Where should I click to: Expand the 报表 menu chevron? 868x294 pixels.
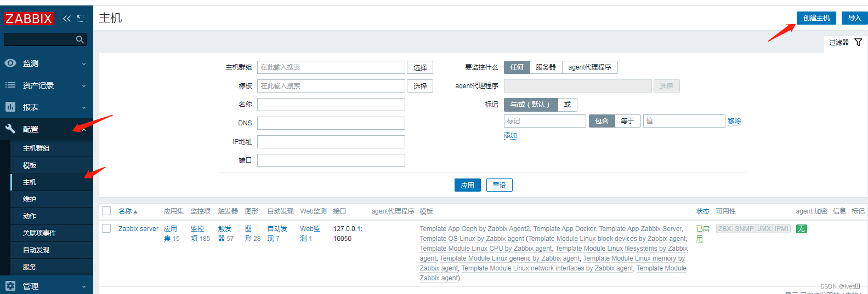point(84,108)
